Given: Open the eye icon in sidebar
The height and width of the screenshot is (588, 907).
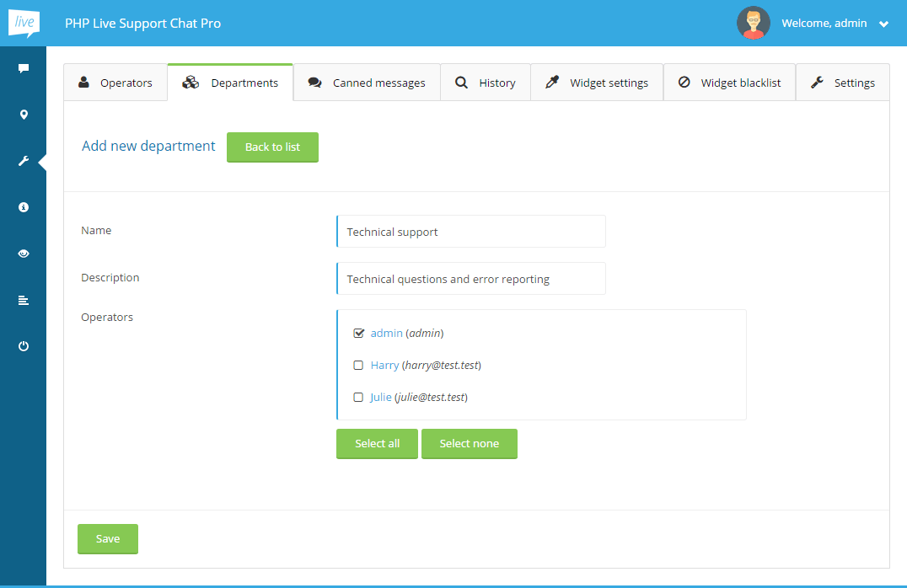Looking at the screenshot, I should click(24, 254).
